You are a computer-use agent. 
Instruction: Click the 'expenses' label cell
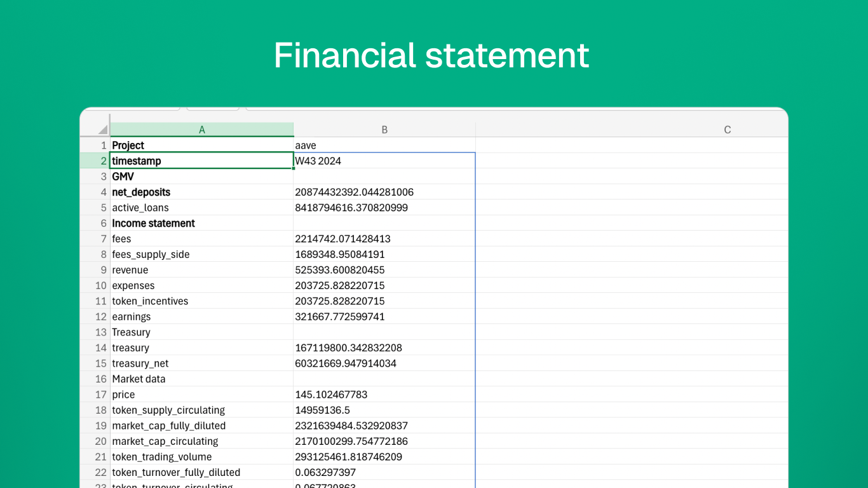coord(202,285)
